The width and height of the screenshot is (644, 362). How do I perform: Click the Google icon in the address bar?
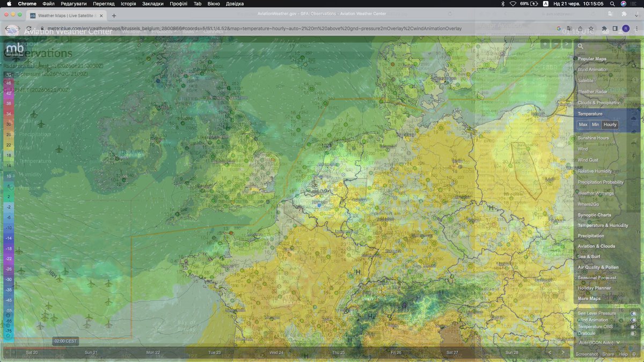559,28
